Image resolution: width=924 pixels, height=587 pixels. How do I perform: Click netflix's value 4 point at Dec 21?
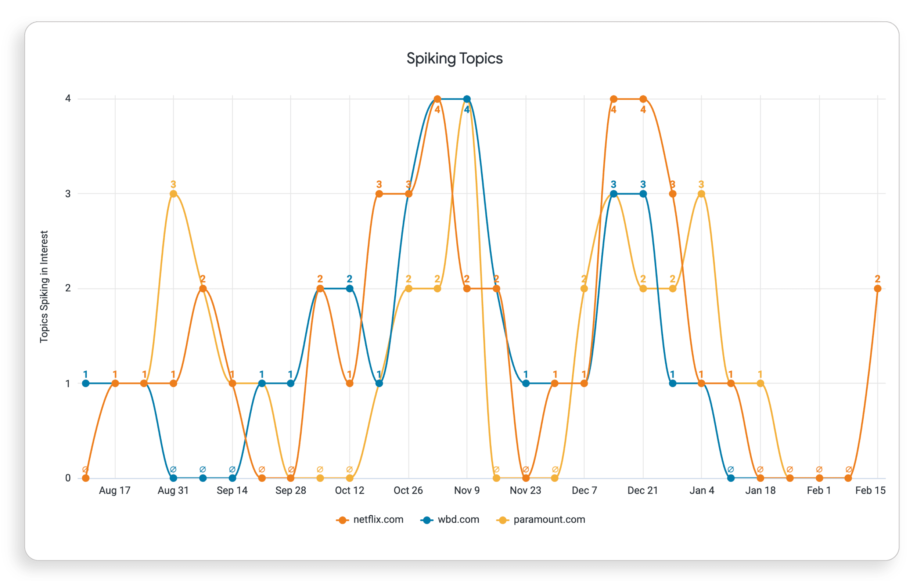pyautogui.click(x=643, y=99)
